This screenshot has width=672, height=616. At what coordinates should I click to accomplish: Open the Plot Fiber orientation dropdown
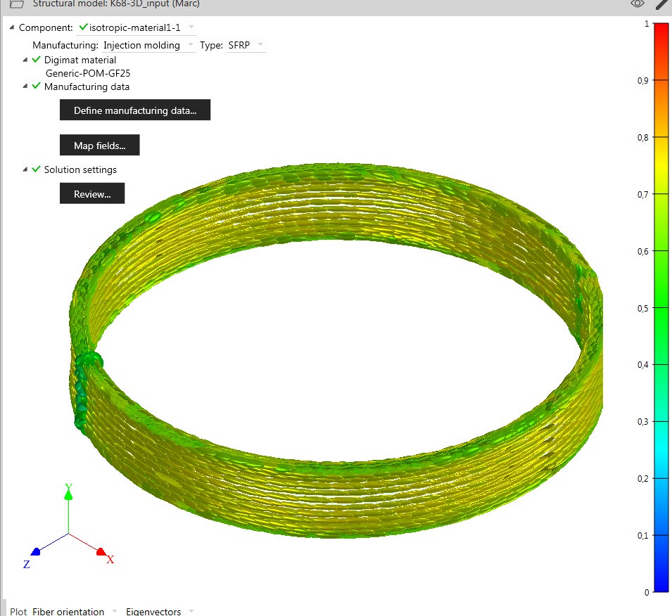point(75,611)
